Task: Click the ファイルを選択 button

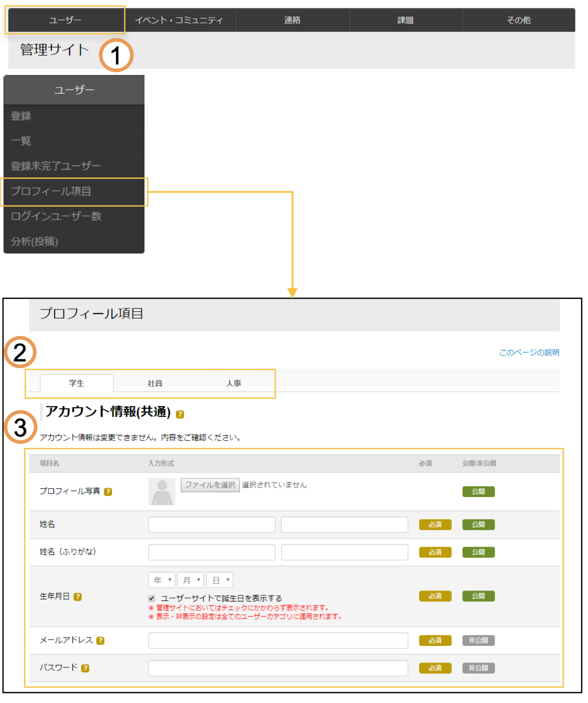Action: pos(210,485)
